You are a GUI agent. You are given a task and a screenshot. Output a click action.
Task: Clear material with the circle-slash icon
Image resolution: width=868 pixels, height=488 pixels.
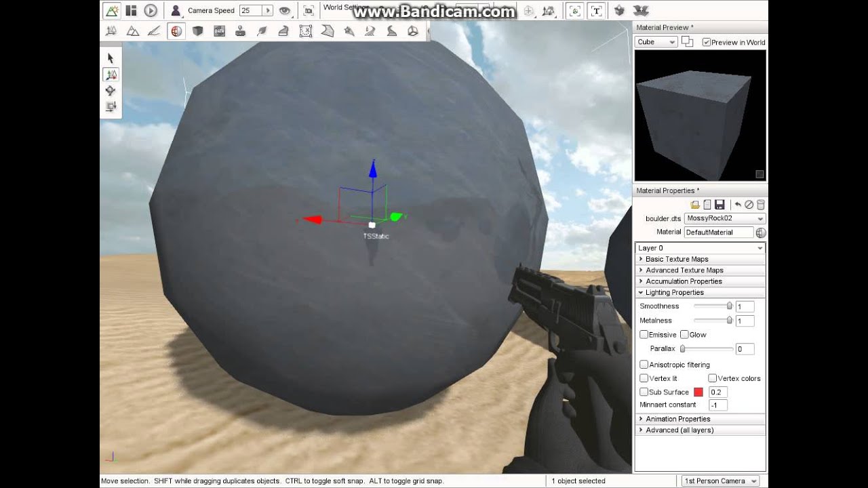749,204
